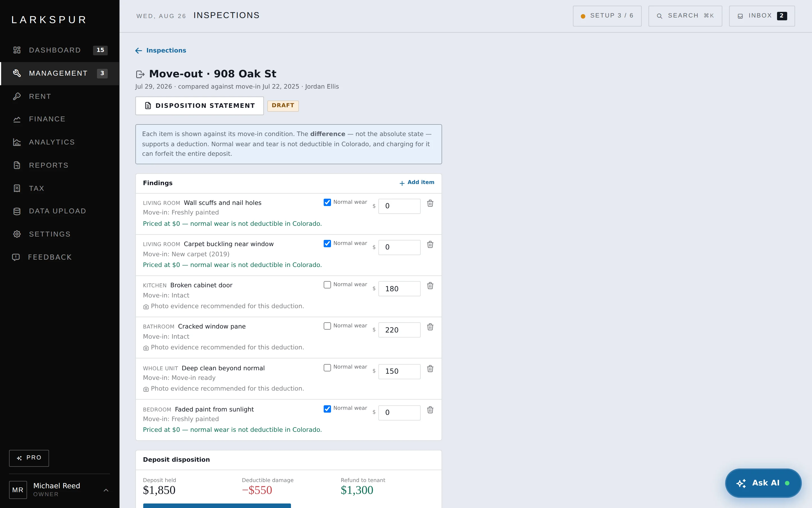812x508 pixels.
Task: Open Data Upload in the sidebar
Action: [60, 211]
